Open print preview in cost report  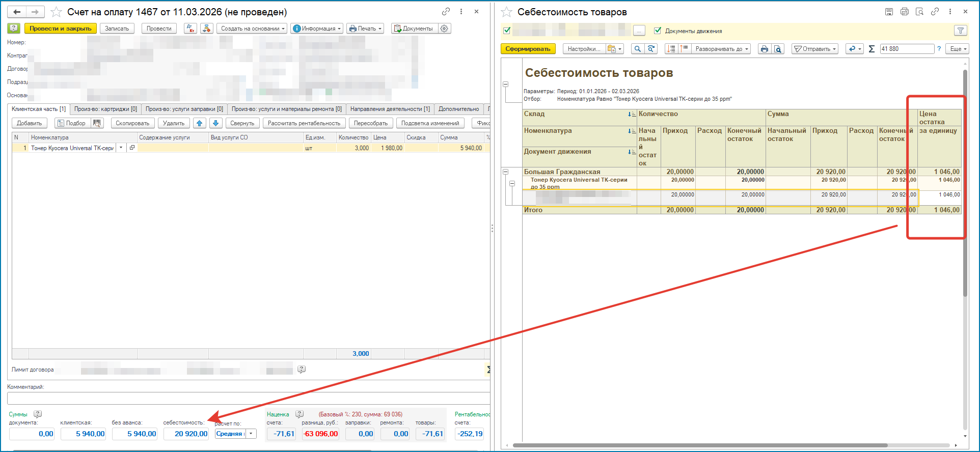click(x=778, y=49)
